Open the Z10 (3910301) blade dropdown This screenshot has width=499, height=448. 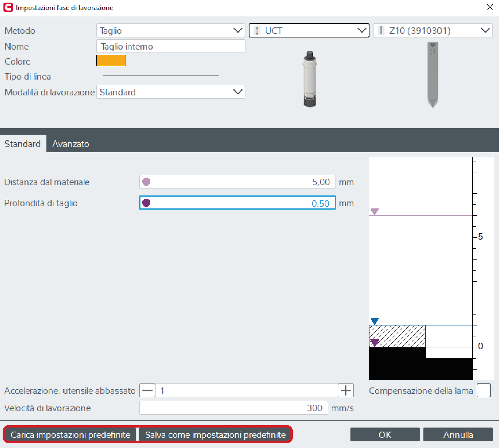pyautogui.click(x=433, y=30)
